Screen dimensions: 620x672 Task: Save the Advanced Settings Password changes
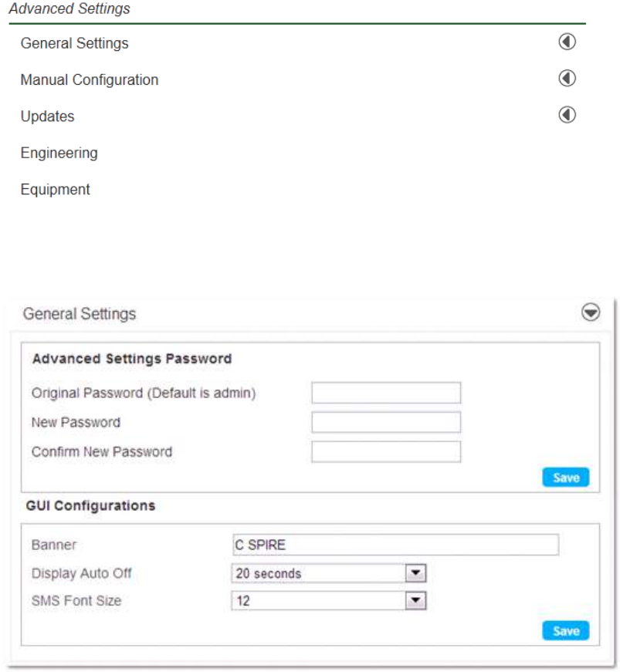click(565, 478)
